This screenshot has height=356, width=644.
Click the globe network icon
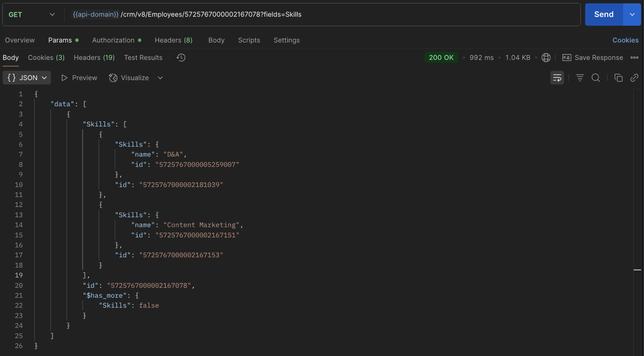tap(546, 58)
